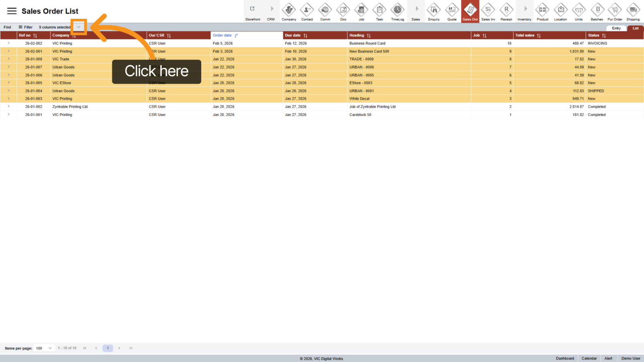Sort by the Status column header
This screenshot has width=644, height=362.
click(604, 36)
